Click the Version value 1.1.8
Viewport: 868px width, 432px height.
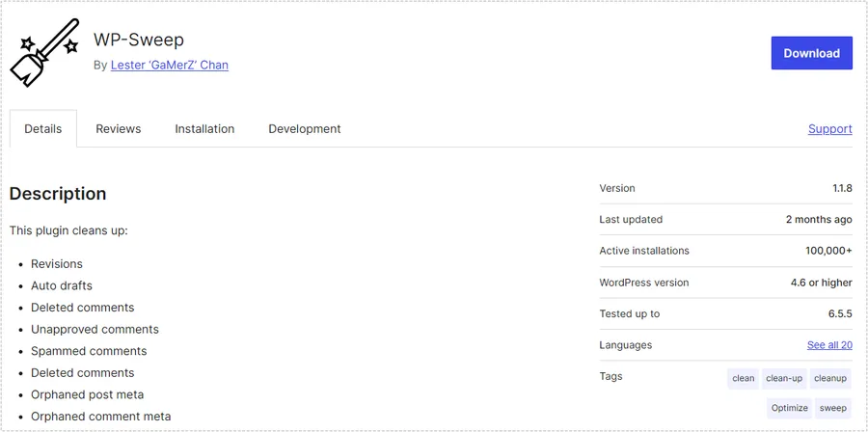(x=842, y=188)
